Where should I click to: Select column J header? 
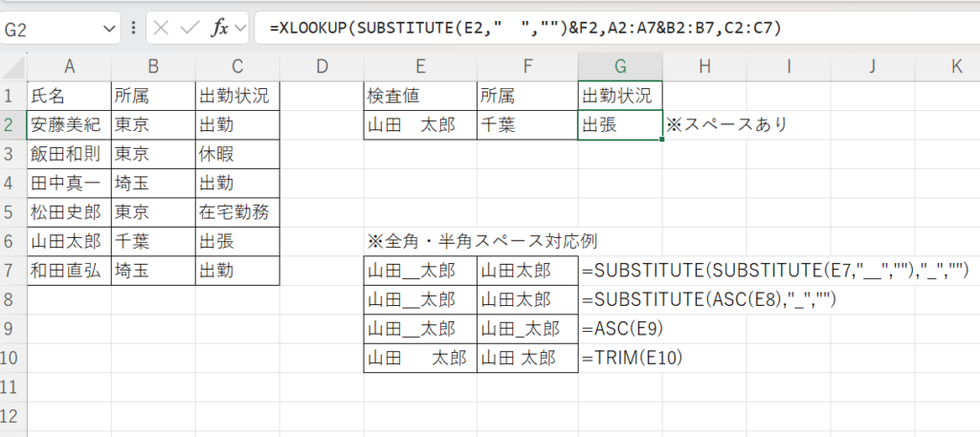coord(873,67)
